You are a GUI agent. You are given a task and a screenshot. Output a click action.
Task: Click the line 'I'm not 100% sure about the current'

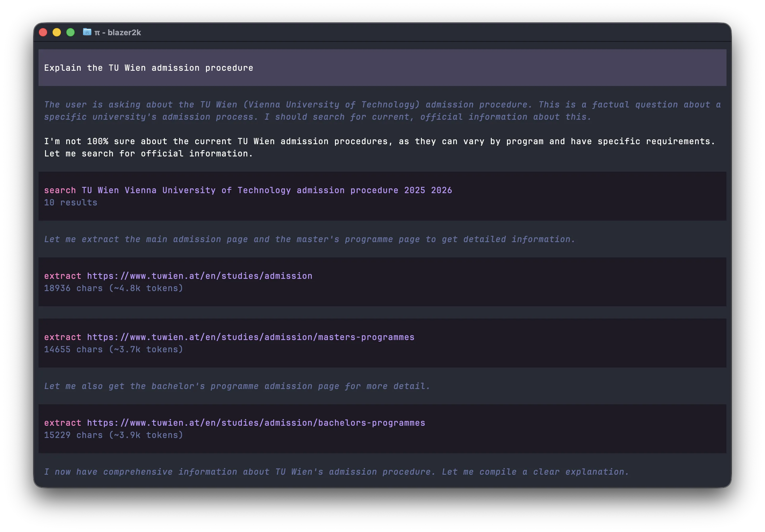(x=380, y=141)
